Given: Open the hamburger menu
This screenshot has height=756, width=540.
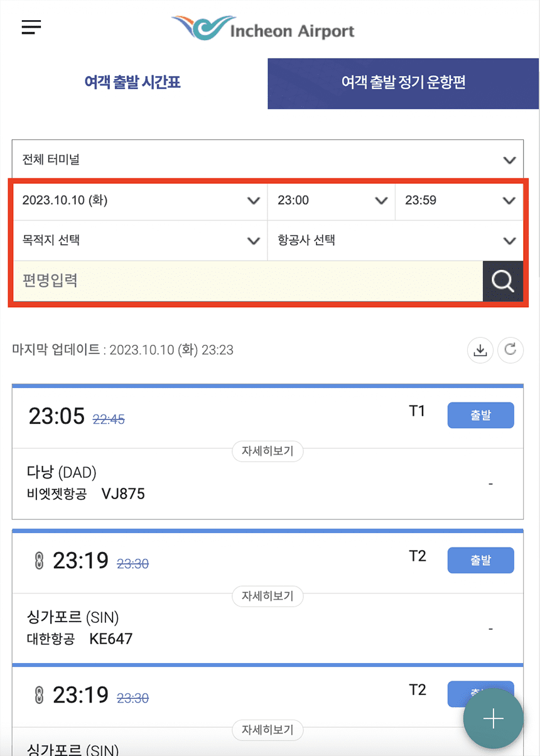Looking at the screenshot, I should click(x=31, y=27).
